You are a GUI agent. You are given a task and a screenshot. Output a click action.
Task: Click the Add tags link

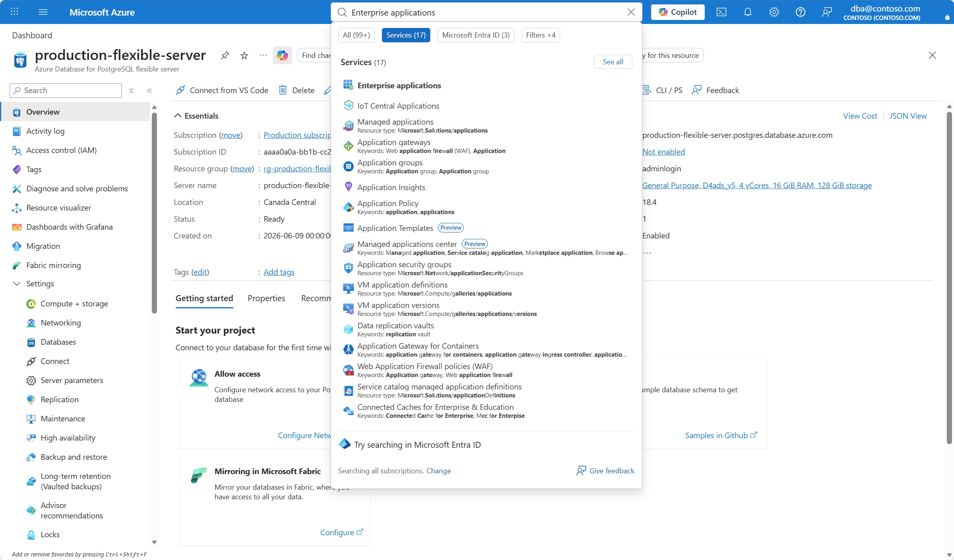[x=279, y=272]
